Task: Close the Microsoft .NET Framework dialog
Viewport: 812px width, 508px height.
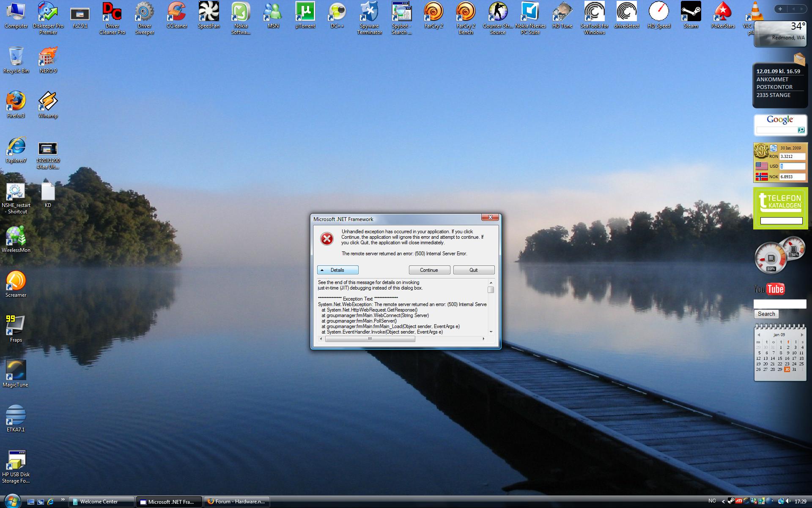Action: coord(490,217)
